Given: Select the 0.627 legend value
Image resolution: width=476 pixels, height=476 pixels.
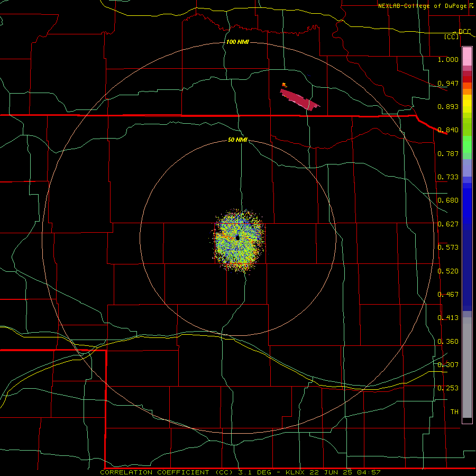Looking at the screenshot, I should 448,224.
